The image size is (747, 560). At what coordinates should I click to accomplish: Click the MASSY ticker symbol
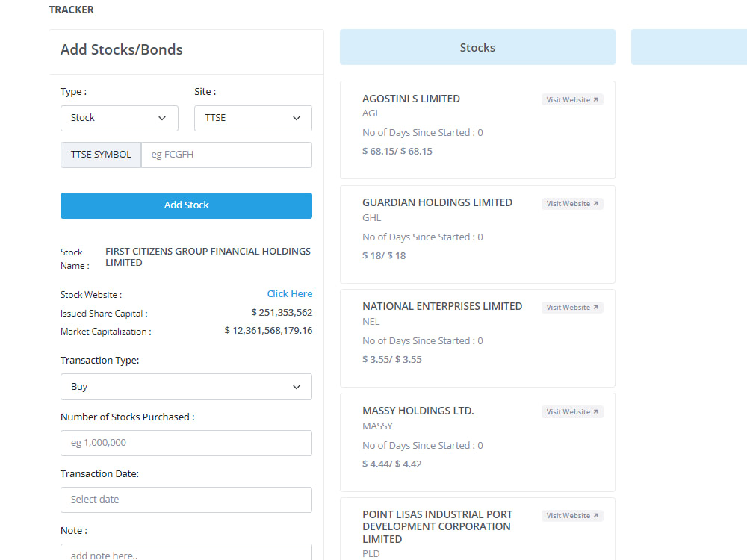coord(377,426)
